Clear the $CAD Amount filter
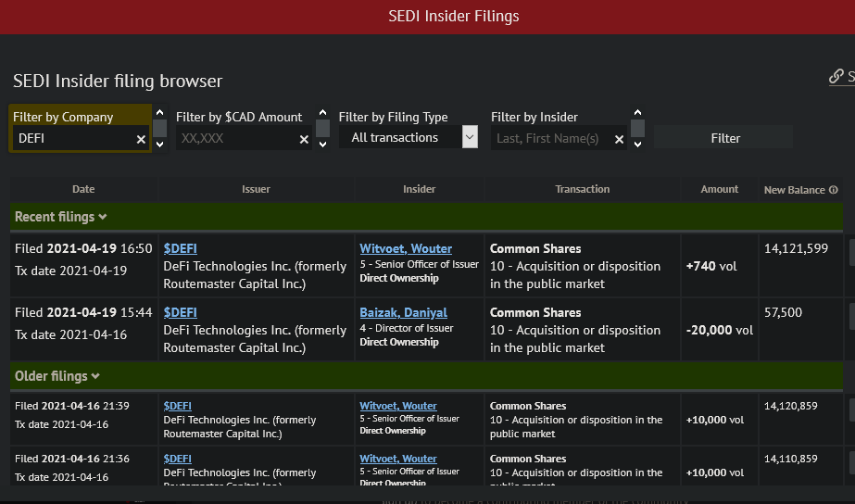This screenshot has height=504, width=855. pyautogui.click(x=304, y=139)
